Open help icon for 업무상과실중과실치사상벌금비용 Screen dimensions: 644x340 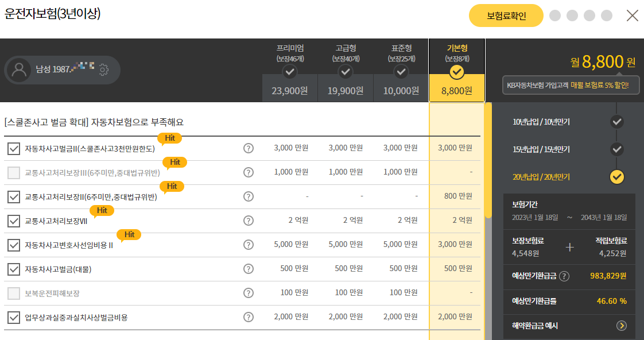click(x=248, y=317)
